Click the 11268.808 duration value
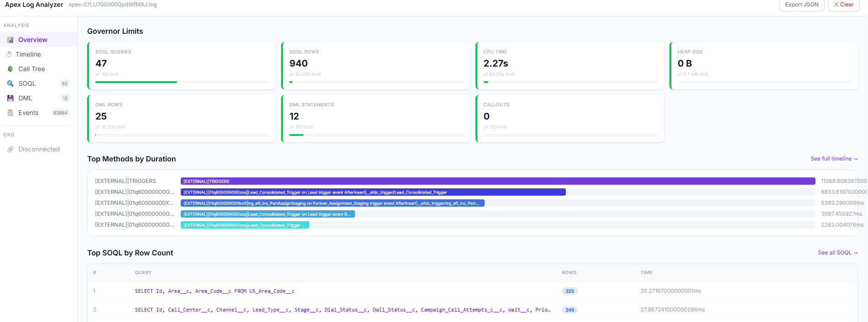868x322 pixels. (843, 181)
